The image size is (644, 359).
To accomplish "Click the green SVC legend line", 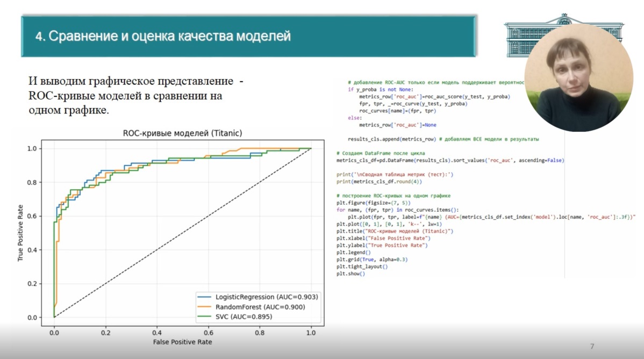I will pyautogui.click(x=204, y=317).
